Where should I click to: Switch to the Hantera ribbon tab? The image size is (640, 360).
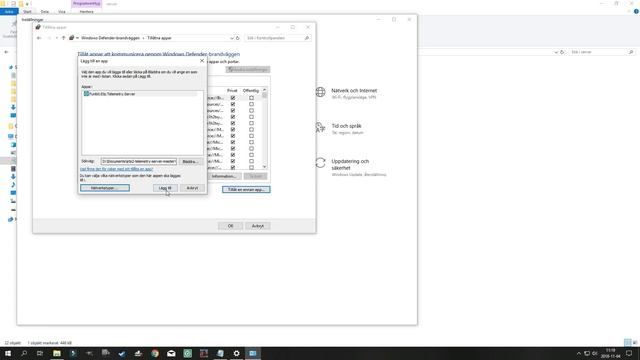[x=87, y=11]
